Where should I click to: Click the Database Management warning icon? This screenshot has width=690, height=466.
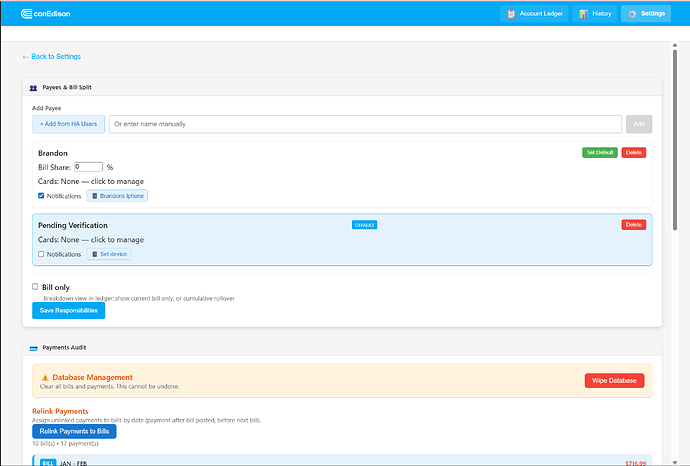tap(45, 378)
